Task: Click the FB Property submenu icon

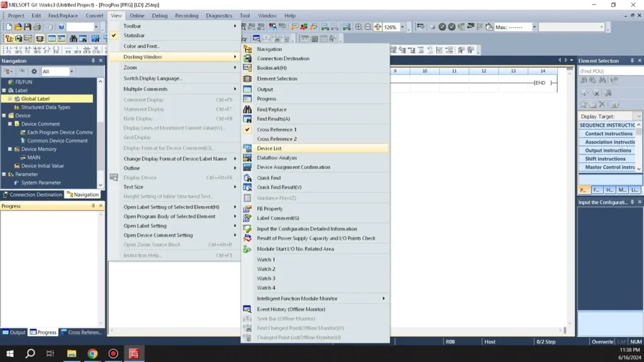Action: coord(247,209)
